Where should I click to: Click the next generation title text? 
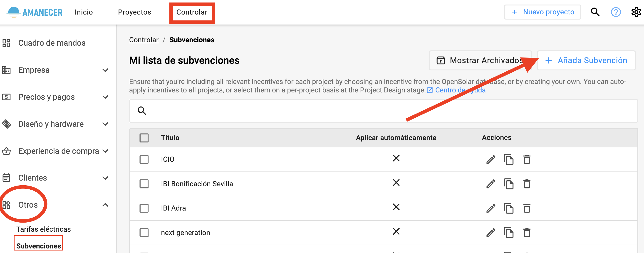pos(185,233)
